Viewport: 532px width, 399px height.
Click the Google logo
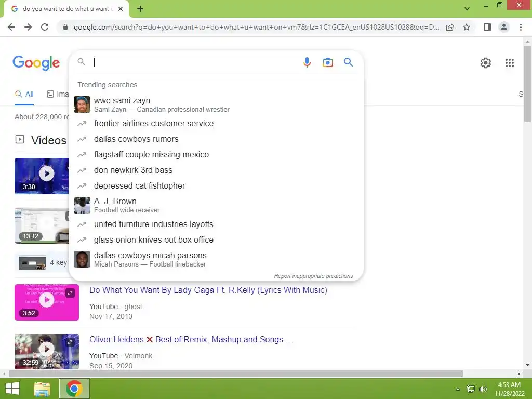pos(36,63)
